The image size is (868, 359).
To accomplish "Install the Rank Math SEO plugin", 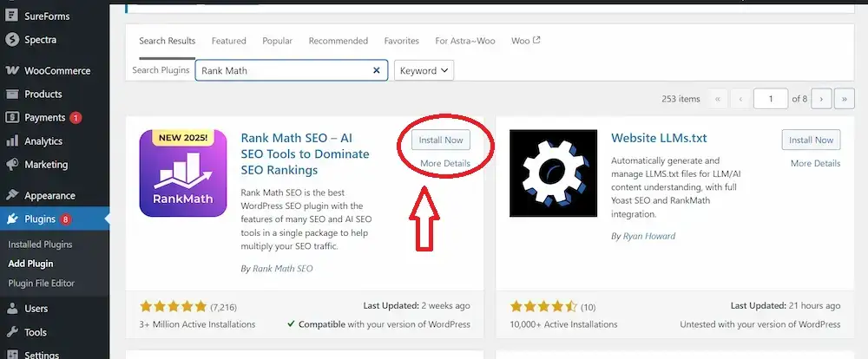I will point(441,140).
